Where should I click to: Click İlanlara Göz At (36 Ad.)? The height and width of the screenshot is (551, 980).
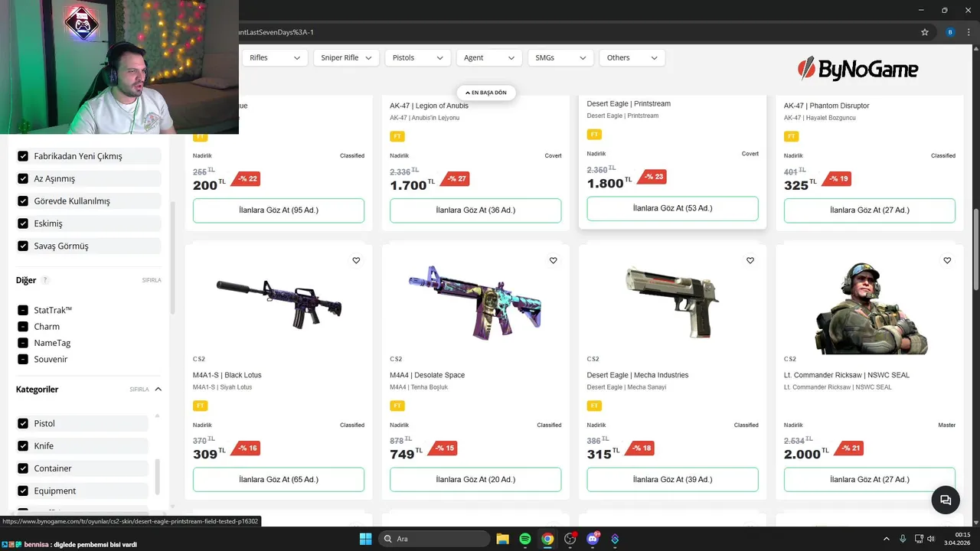(x=475, y=210)
